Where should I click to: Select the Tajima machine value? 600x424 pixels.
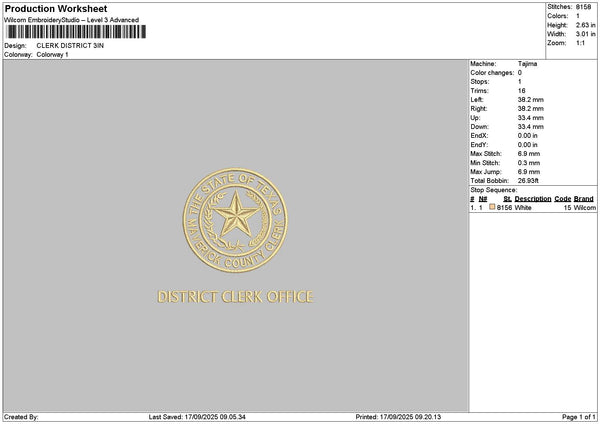click(x=527, y=64)
